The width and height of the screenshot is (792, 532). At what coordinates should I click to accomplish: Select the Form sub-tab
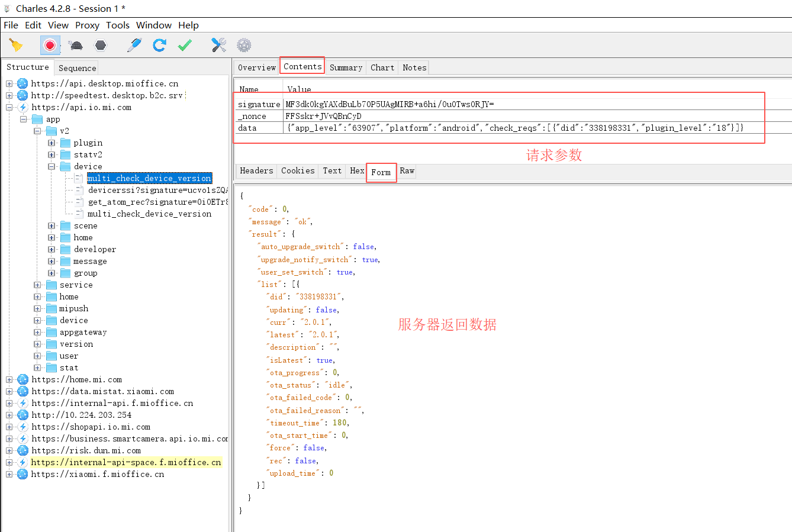[381, 172]
